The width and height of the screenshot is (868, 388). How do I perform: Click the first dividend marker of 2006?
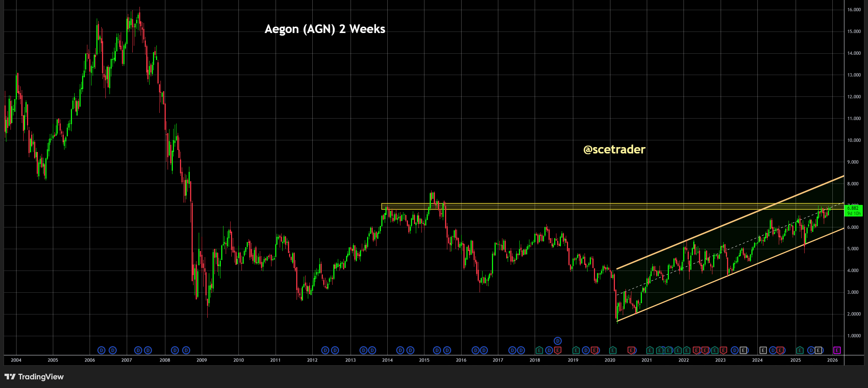(x=101, y=350)
